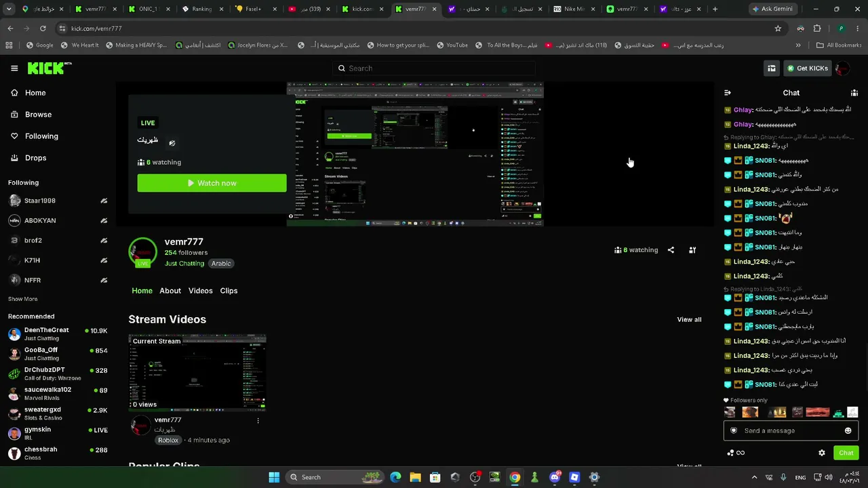Open the video card three-dot menu

(258, 421)
